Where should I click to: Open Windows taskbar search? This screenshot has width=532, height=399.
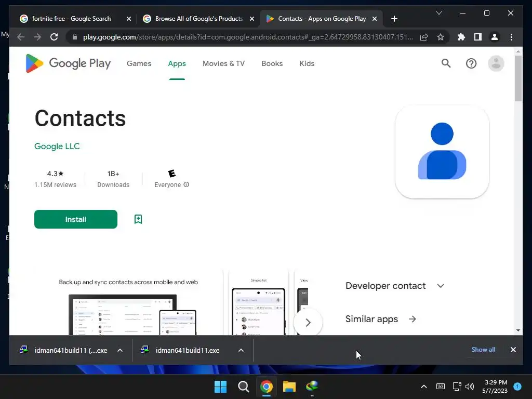[243, 387]
